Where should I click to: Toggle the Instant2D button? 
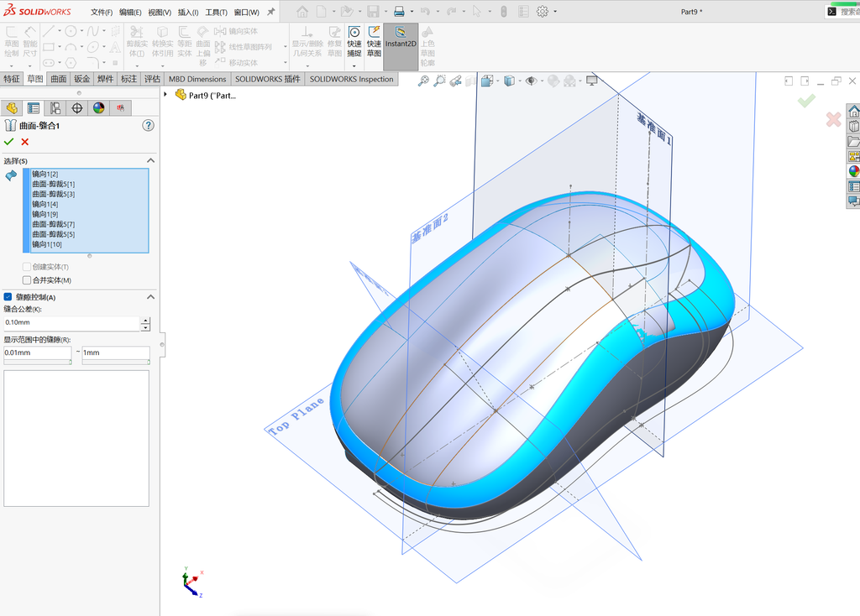(401, 46)
